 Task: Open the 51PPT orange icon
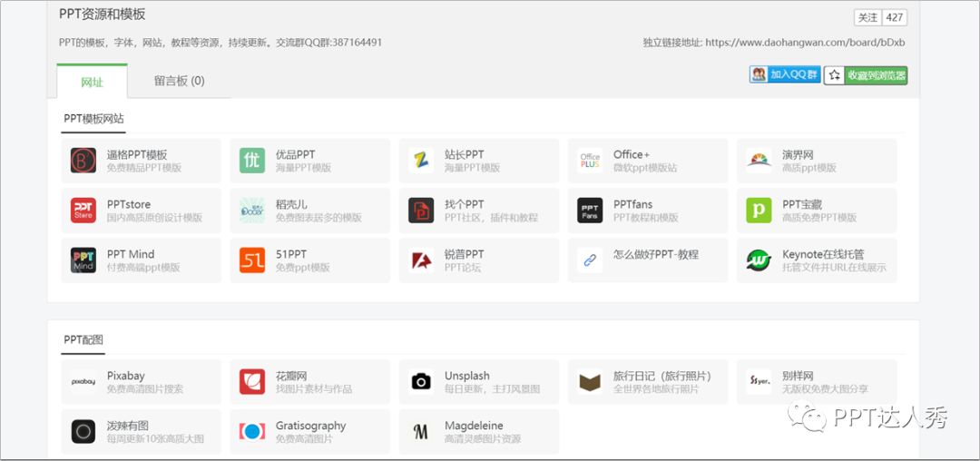252,260
